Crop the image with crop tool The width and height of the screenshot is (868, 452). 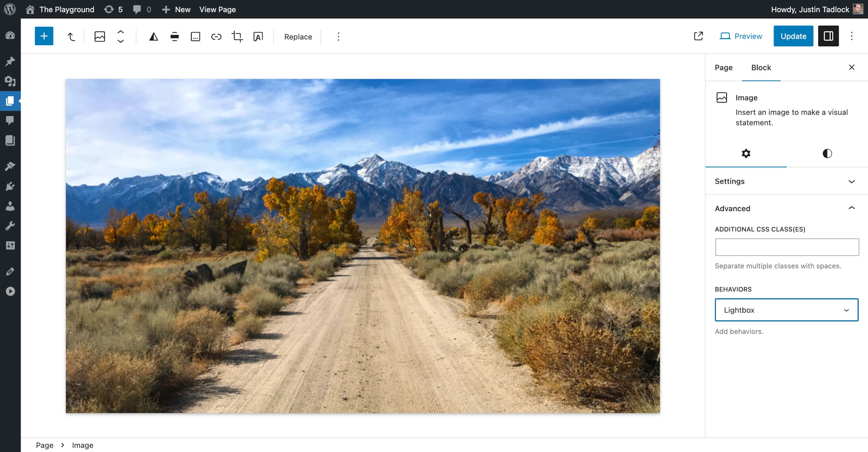(x=237, y=36)
